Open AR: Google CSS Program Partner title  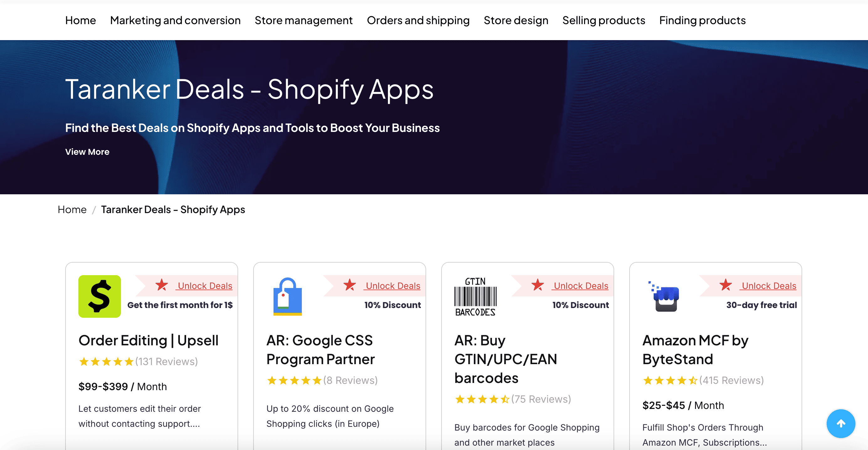coord(321,350)
